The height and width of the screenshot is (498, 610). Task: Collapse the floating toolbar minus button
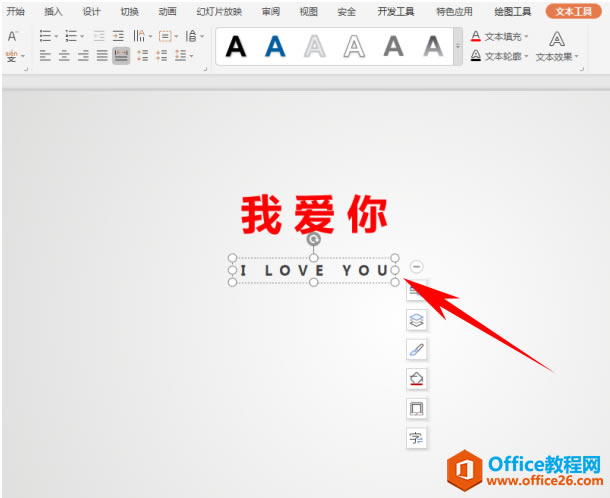click(416, 267)
